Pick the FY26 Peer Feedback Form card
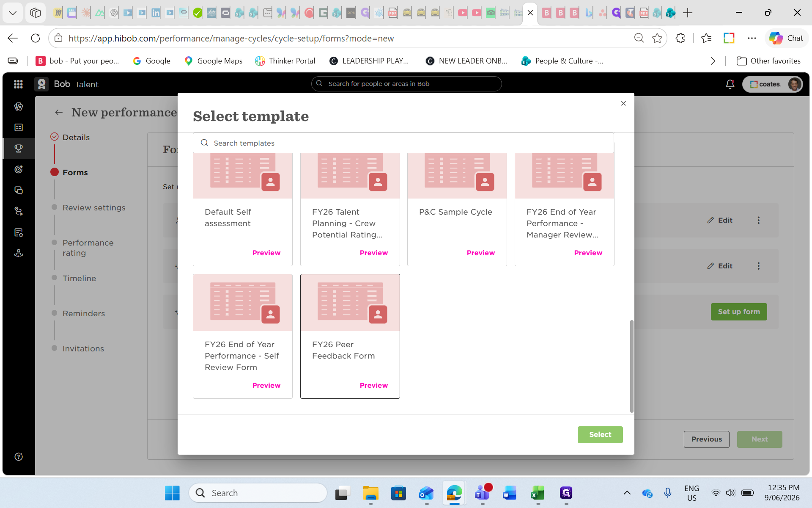 pyautogui.click(x=350, y=336)
